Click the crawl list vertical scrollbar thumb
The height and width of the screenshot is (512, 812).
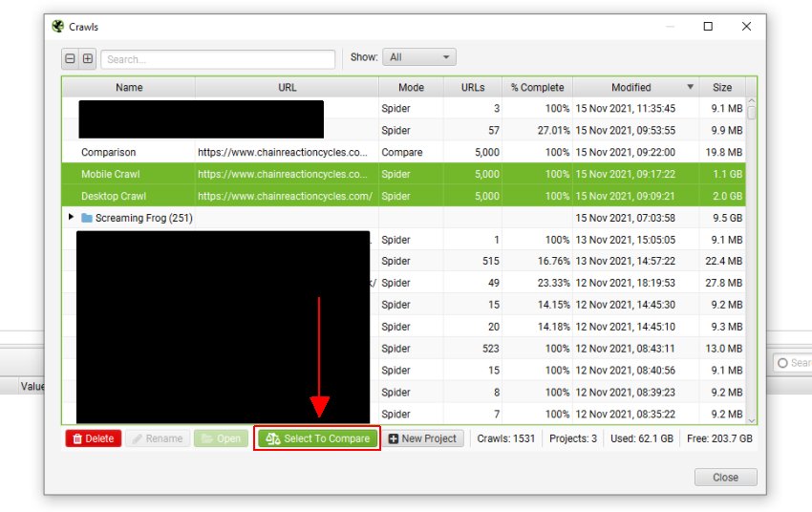[x=752, y=113]
